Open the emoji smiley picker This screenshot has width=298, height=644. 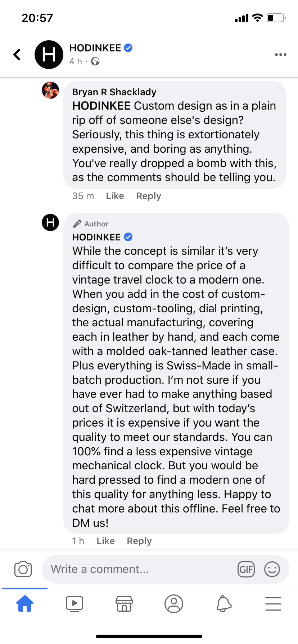272,569
